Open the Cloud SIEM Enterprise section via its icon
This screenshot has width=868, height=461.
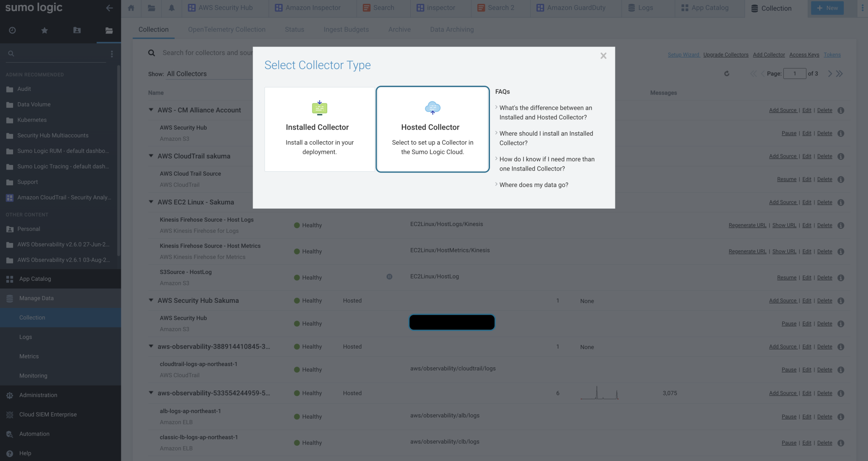(x=9, y=414)
